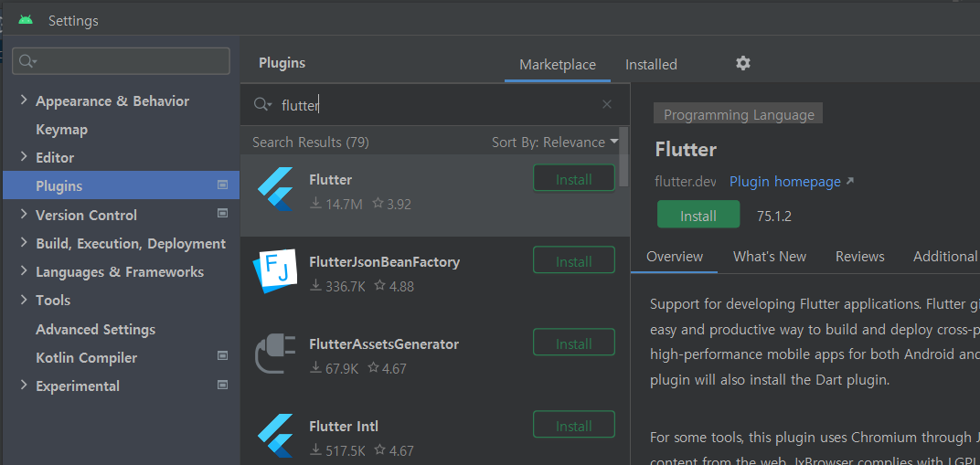Select Advanced Settings in the tree
980x465 pixels.
tap(96, 329)
